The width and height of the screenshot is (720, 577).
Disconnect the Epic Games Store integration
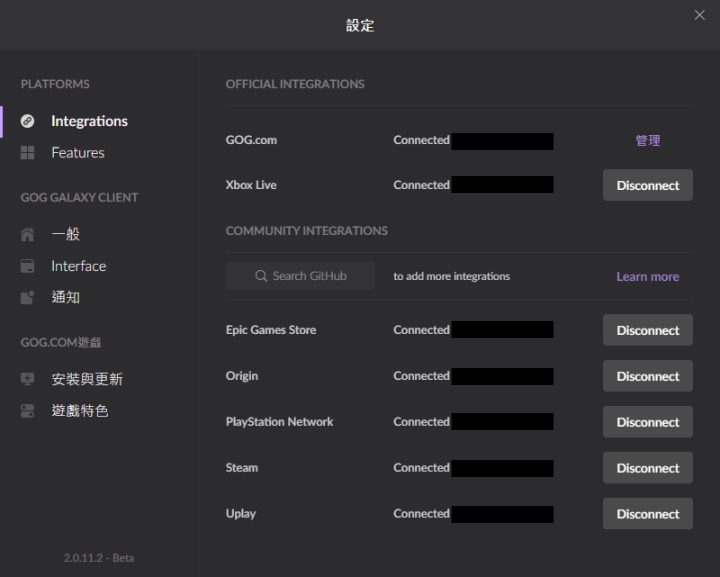[x=647, y=330]
